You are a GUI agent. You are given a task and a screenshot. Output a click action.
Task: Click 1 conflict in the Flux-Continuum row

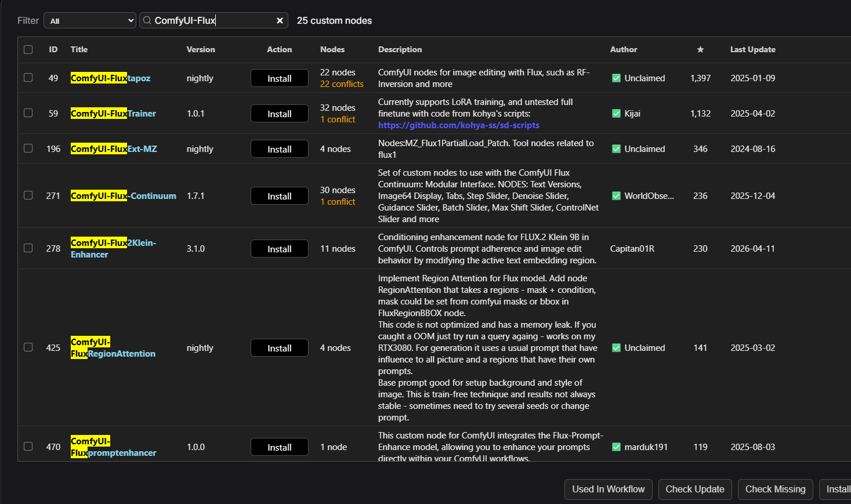pyautogui.click(x=338, y=202)
